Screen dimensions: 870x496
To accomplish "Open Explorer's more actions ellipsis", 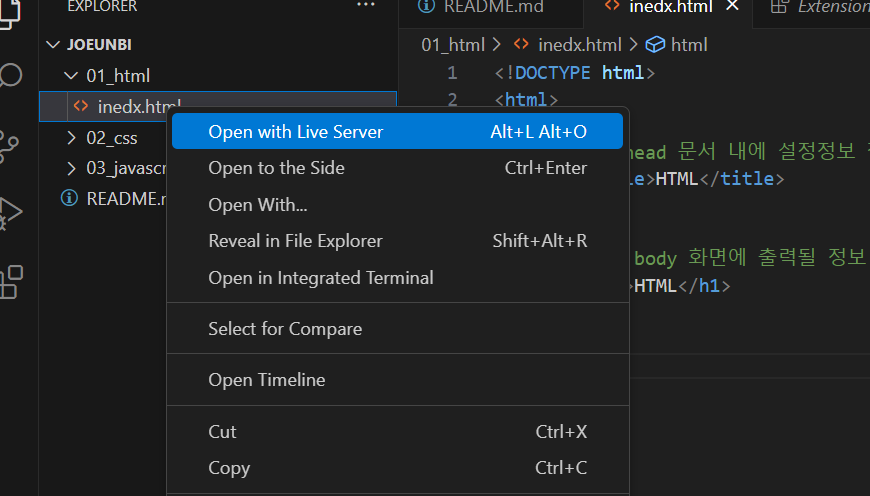I will (x=365, y=6).
